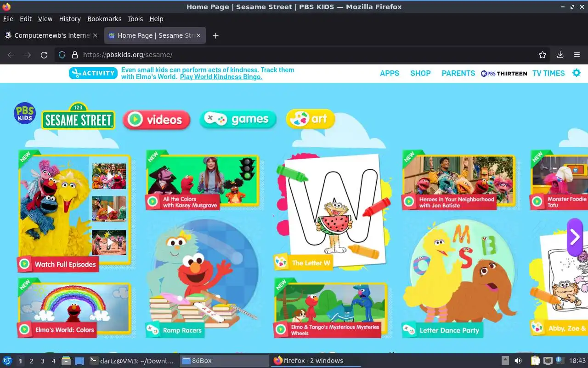Open the Tools menu

[x=136, y=19]
